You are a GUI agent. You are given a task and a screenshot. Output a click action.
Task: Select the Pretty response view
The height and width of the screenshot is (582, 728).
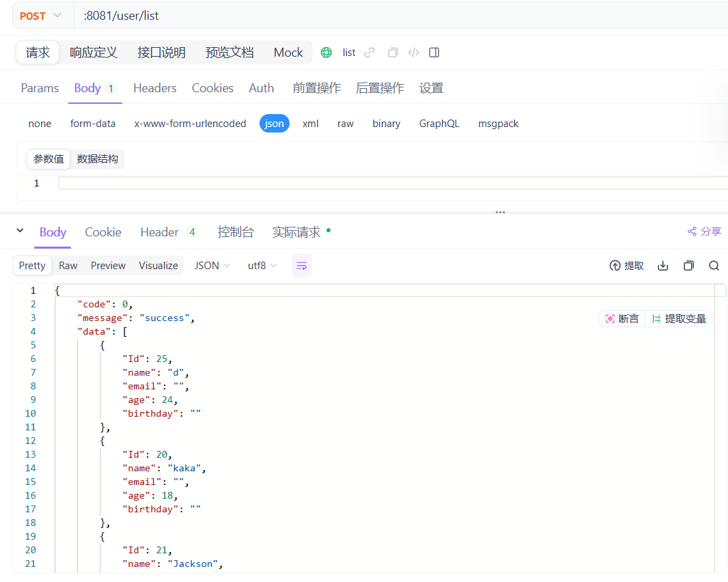tap(32, 266)
